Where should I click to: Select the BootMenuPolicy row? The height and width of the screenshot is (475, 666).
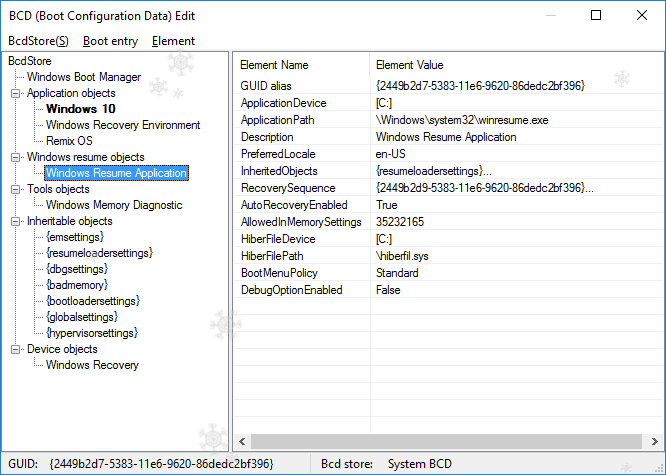click(449, 273)
